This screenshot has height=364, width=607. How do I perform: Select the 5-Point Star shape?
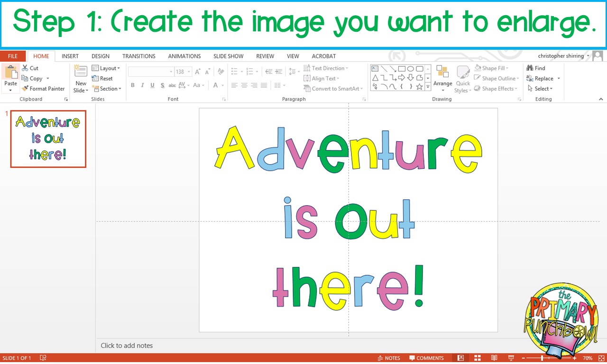(420, 87)
